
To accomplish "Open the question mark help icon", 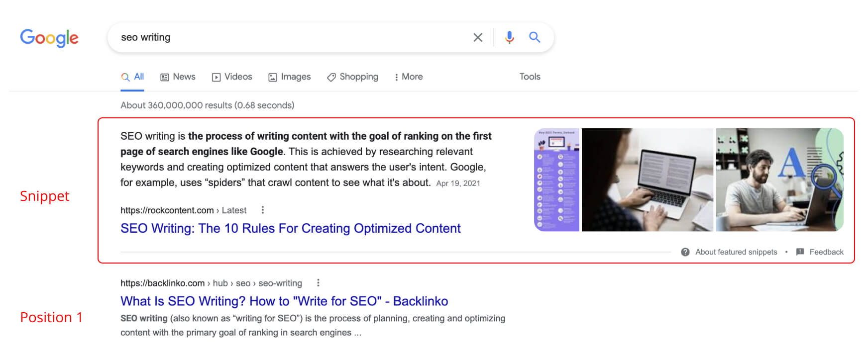I will [685, 252].
